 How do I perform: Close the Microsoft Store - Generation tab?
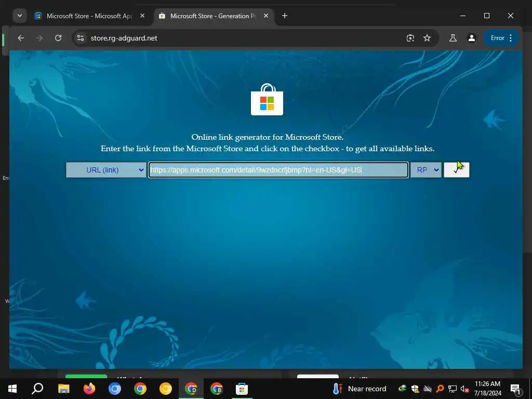266,16
